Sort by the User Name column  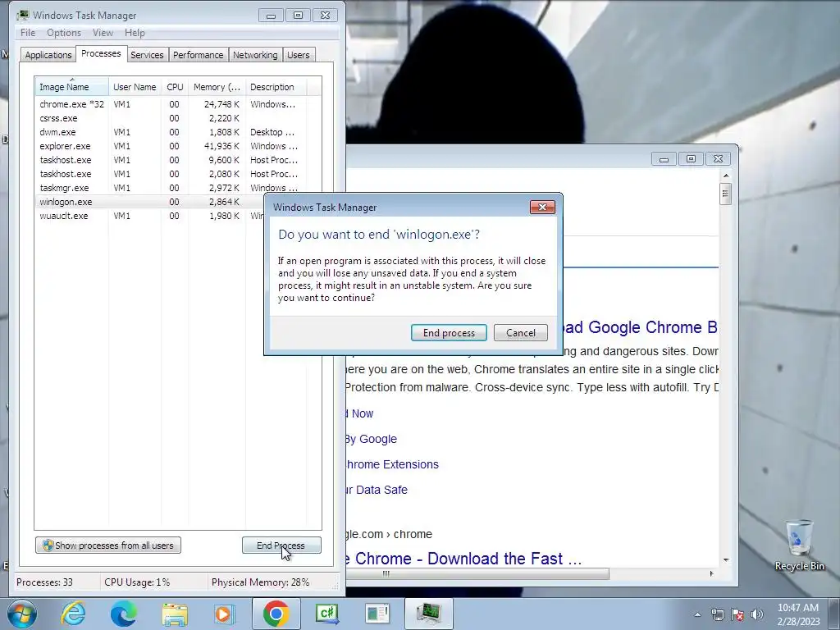click(135, 87)
